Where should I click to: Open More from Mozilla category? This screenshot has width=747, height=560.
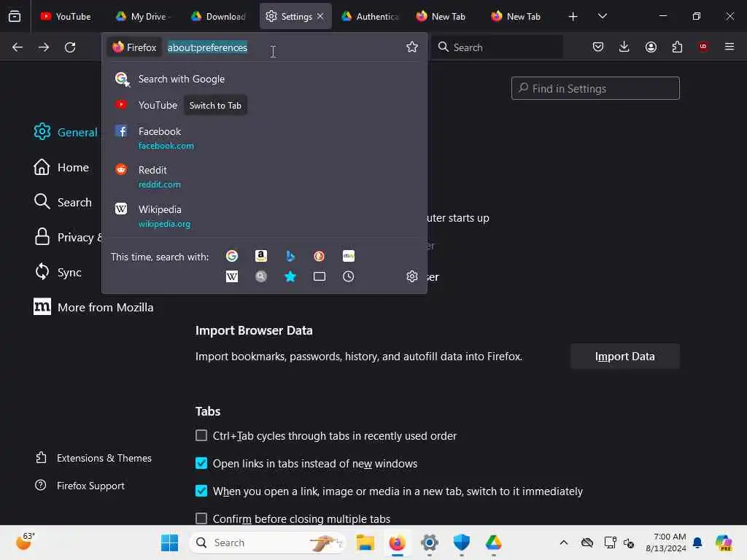point(94,307)
